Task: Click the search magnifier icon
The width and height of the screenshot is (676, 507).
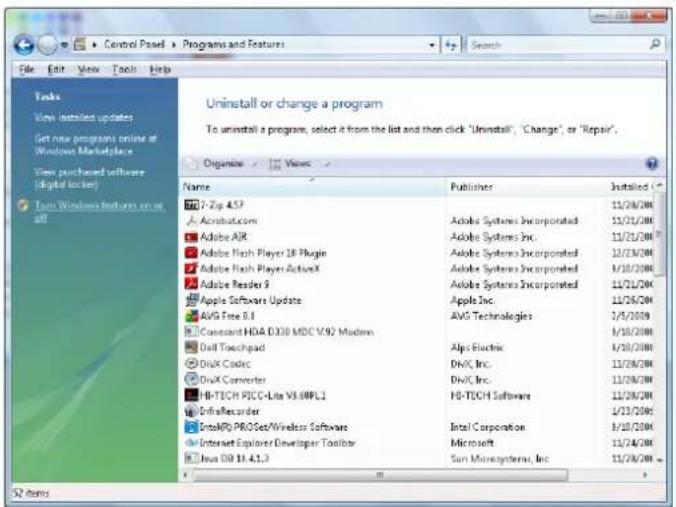Action: click(x=655, y=44)
